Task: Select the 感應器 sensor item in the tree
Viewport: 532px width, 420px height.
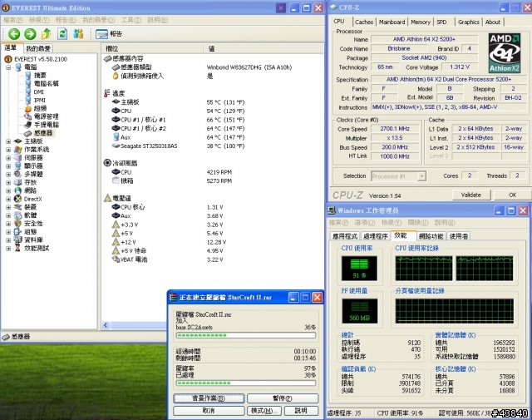Action: tap(42, 133)
